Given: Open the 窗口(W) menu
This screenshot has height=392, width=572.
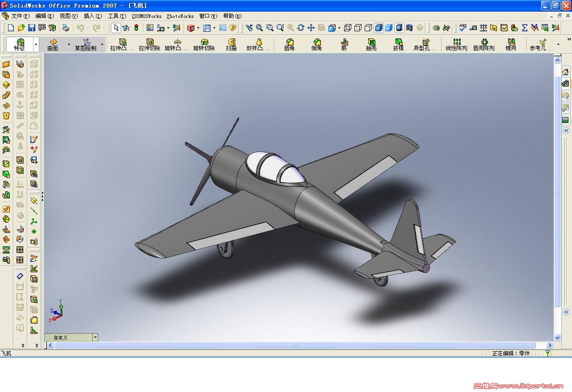Looking at the screenshot, I should (208, 16).
